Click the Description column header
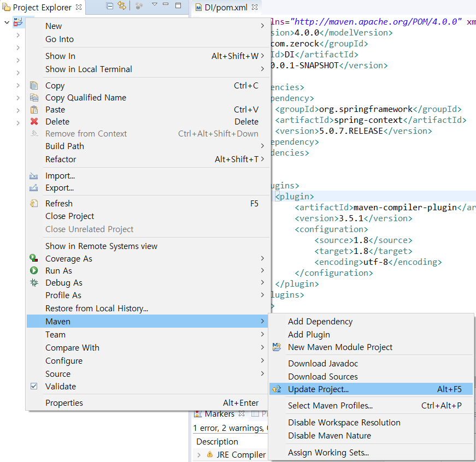This screenshot has height=462, width=476. pyautogui.click(x=218, y=442)
